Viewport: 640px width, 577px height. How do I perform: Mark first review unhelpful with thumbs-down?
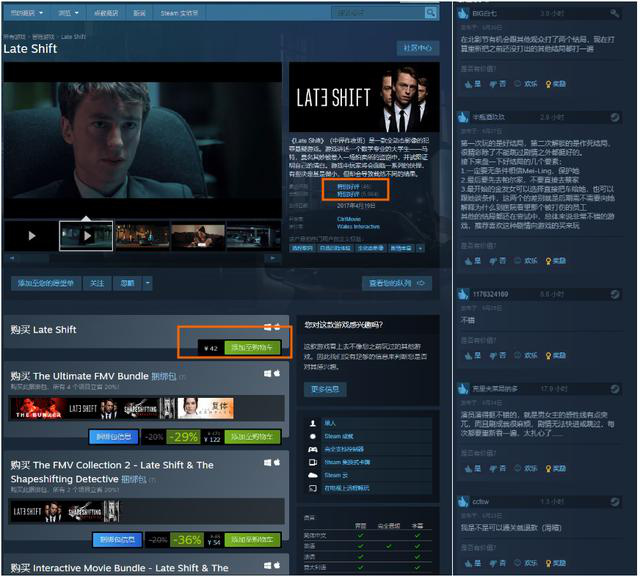click(498, 84)
